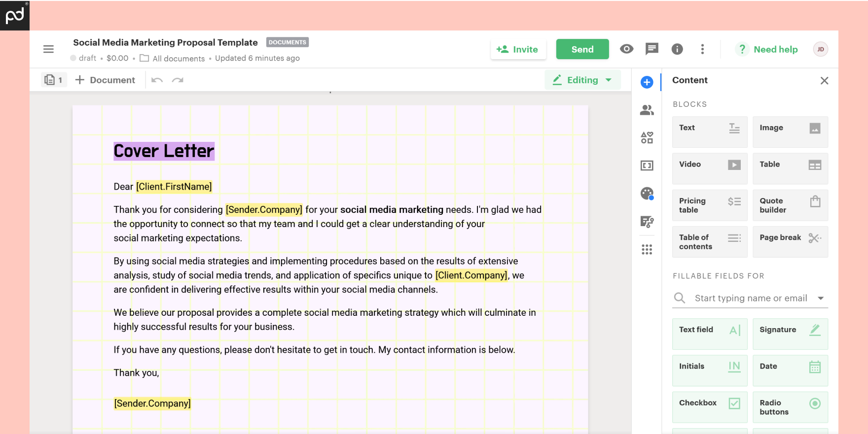Click the Cover Letter heading

164,151
